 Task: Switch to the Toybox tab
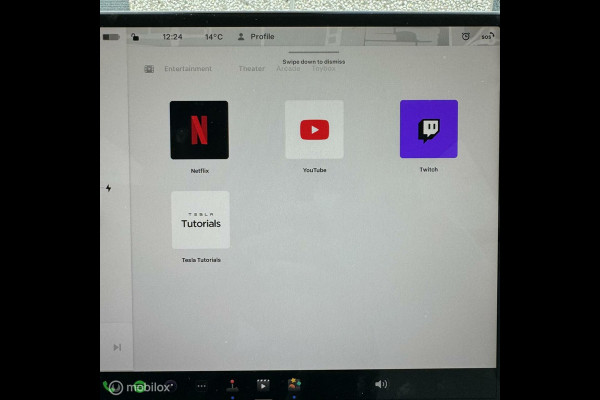(x=323, y=69)
